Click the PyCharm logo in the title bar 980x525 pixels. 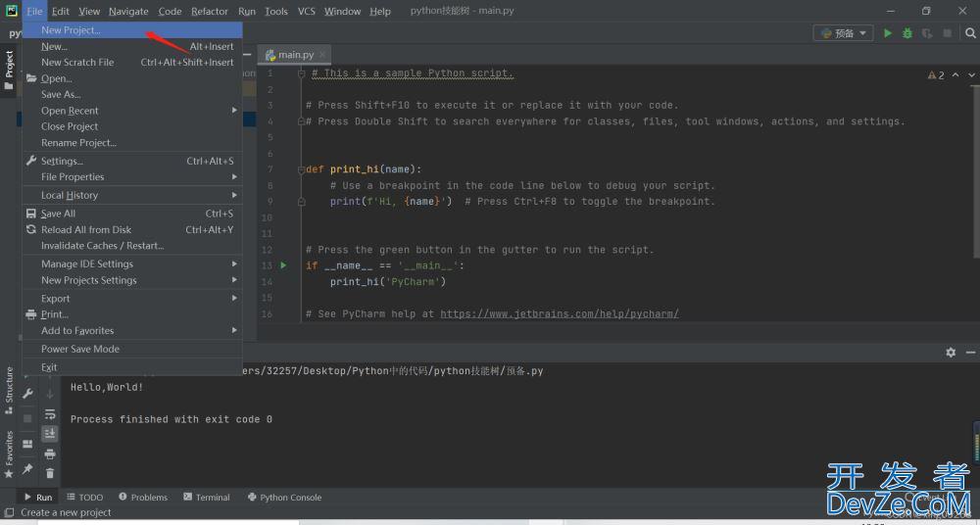(11, 11)
